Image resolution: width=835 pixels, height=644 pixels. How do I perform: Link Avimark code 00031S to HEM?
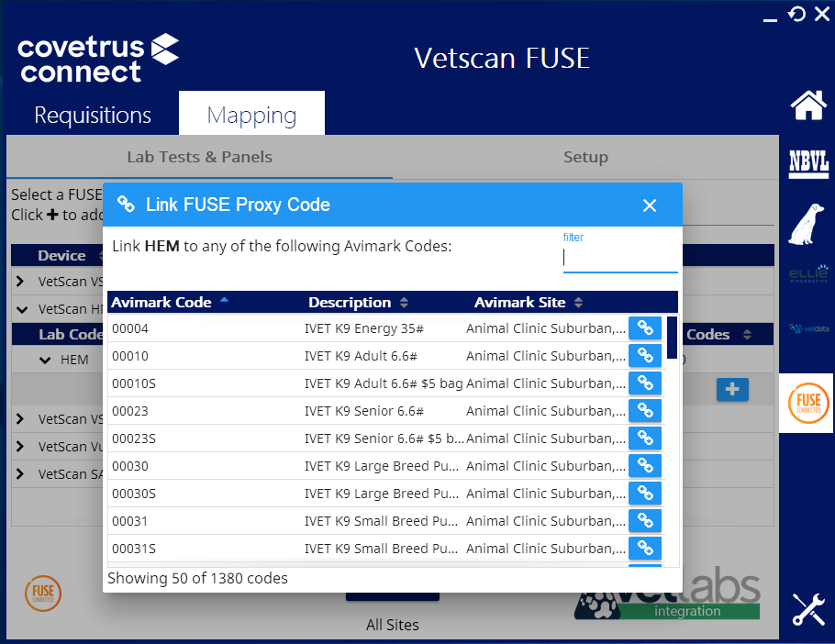point(645,549)
